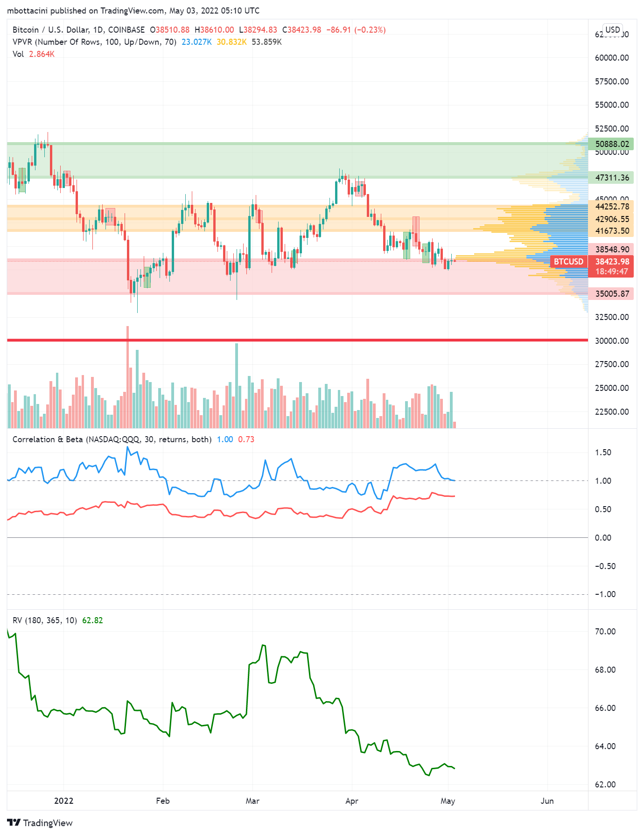Click the 41673.50 orange price label

(x=612, y=231)
